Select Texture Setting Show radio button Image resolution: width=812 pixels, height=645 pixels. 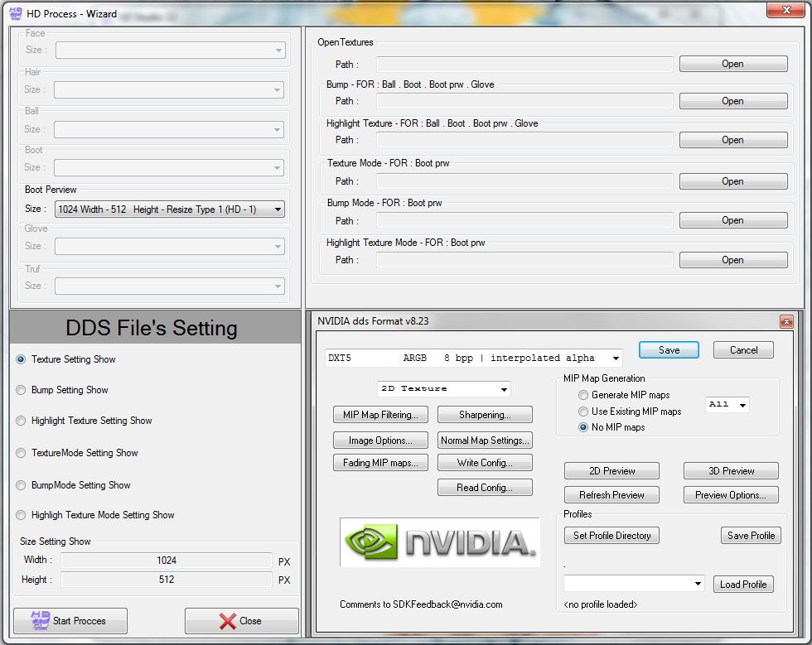click(22, 359)
